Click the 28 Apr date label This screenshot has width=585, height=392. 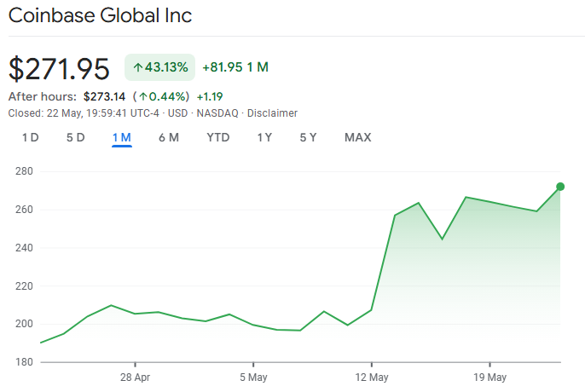135,377
